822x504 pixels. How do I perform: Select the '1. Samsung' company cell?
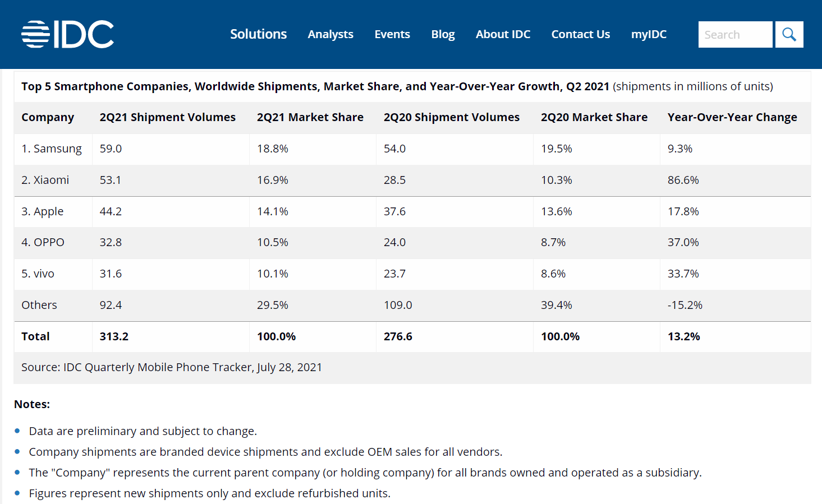coord(52,149)
